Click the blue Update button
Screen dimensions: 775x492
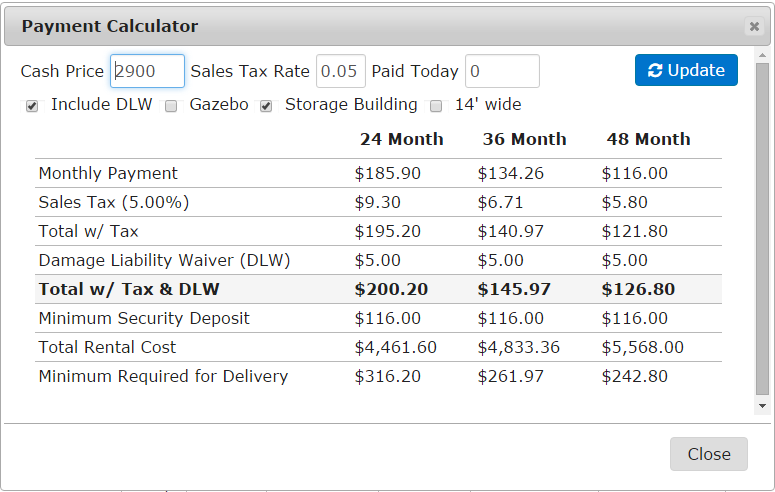coord(686,70)
